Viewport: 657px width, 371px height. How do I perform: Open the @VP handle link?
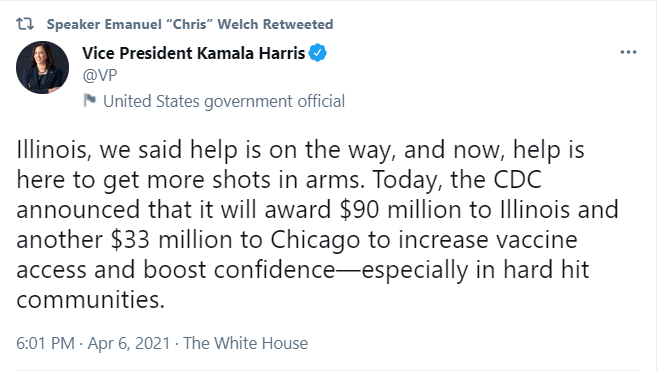click(x=100, y=75)
